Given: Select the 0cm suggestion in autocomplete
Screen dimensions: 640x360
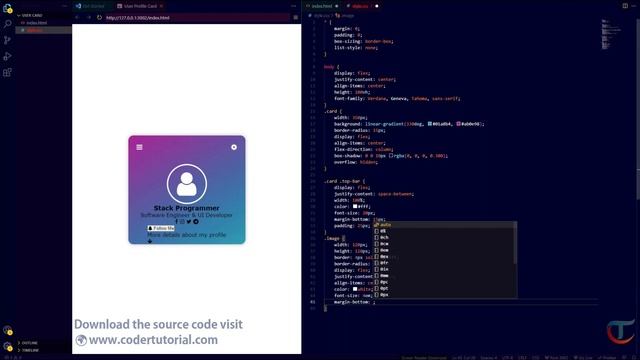Looking at the screenshot, I should coord(443,244).
